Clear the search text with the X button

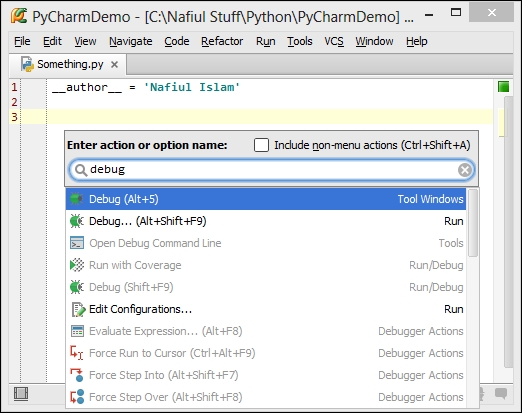(465, 170)
